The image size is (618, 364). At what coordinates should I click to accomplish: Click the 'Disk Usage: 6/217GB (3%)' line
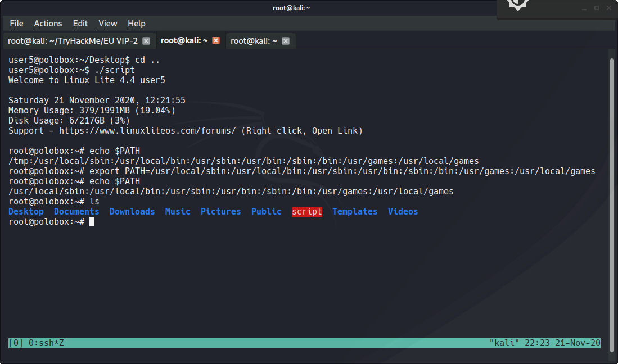click(69, 121)
